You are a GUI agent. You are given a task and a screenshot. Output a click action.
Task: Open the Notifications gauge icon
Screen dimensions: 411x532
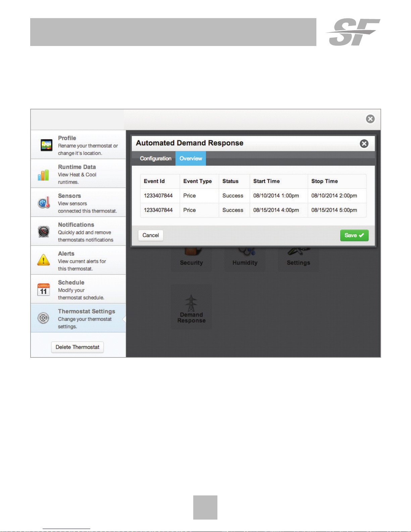point(44,232)
